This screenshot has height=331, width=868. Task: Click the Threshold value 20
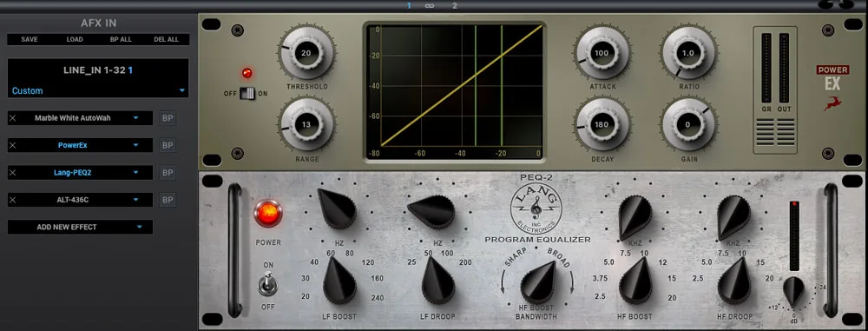click(306, 53)
